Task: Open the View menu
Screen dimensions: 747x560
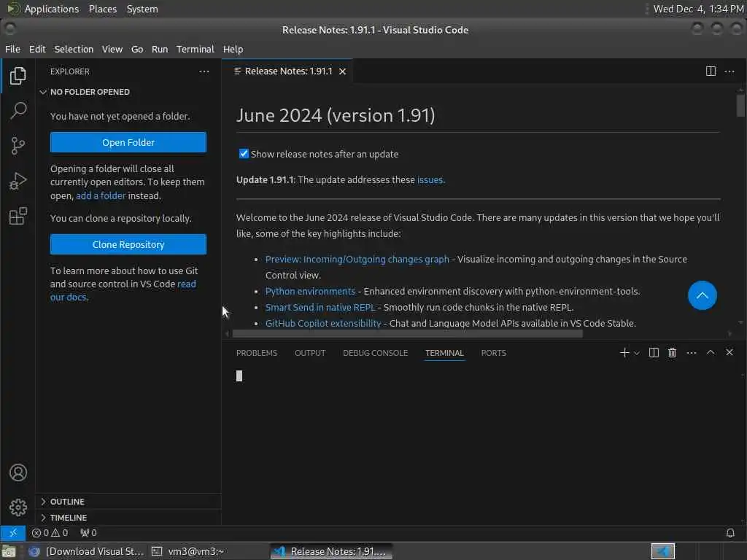Action: (x=112, y=49)
